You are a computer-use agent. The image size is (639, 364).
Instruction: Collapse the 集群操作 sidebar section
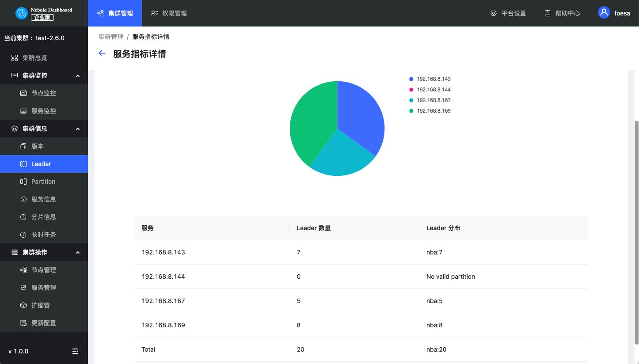[78, 252]
